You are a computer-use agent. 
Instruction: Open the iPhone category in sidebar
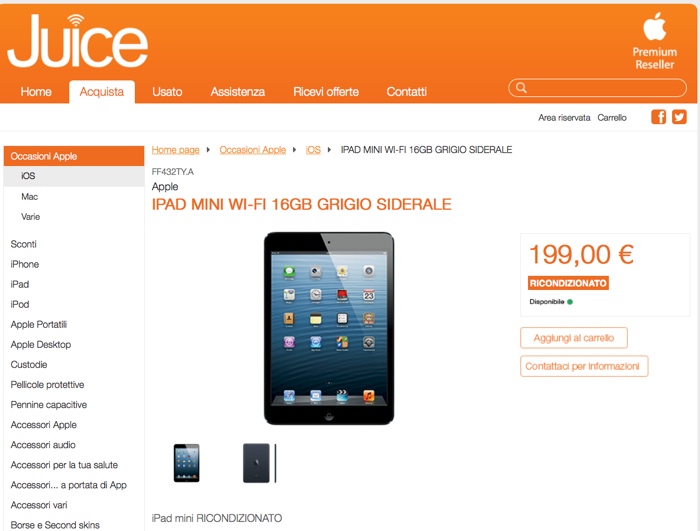click(25, 264)
